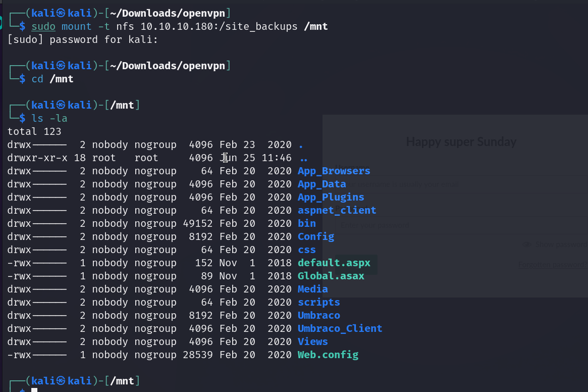Click the white terminal cursor block
Viewport: 588px width, 392px height.
click(x=34, y=390)
